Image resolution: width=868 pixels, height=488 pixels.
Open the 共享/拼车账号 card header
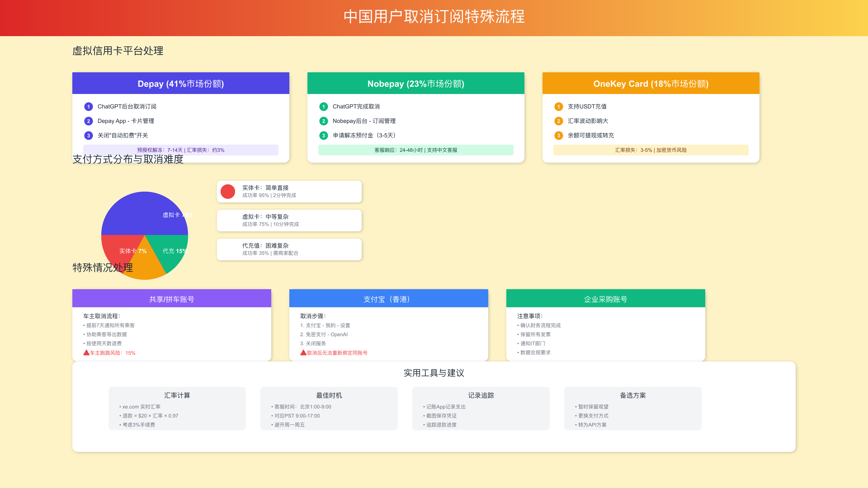coord(172,298)
